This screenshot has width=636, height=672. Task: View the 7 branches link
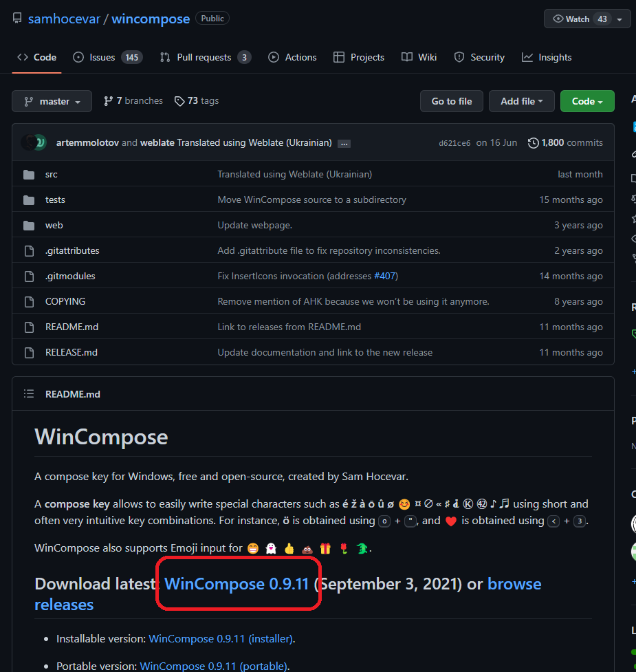(x=133, y=100)
